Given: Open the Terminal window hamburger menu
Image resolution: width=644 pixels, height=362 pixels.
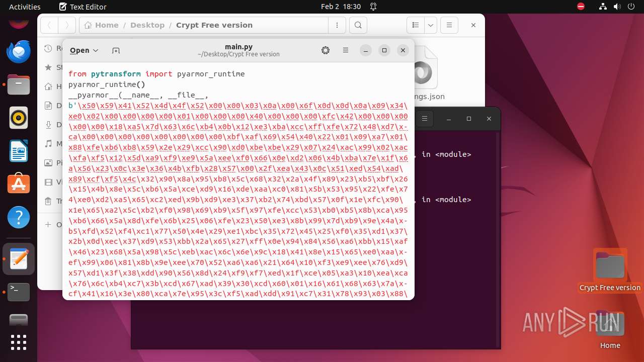Looking at the screenshot, I should [x=425, y=119].
